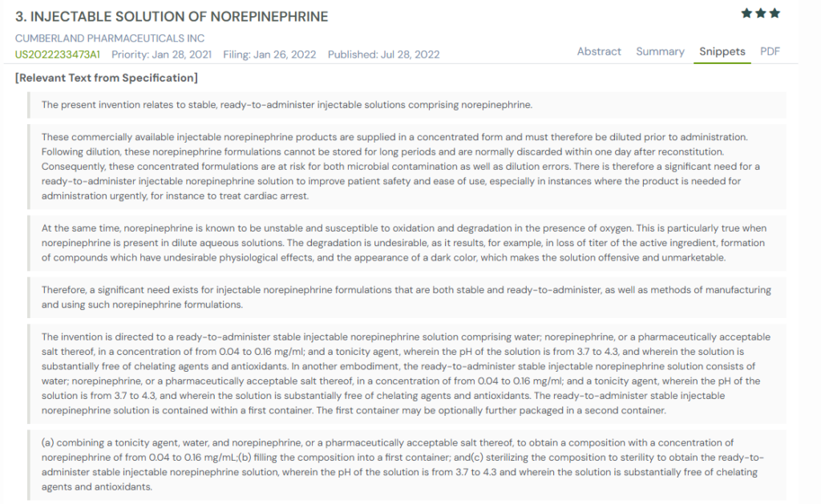Click the Relevant Text from Specification heading
The image size is (821, 504).
(x=107, y=78)
